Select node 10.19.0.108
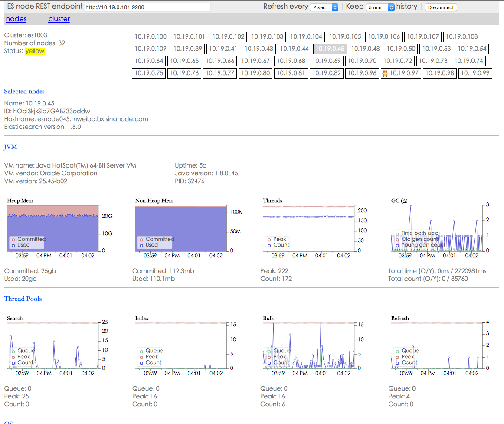504x424 pixels. pyautogui.click(x=461, y=37)
